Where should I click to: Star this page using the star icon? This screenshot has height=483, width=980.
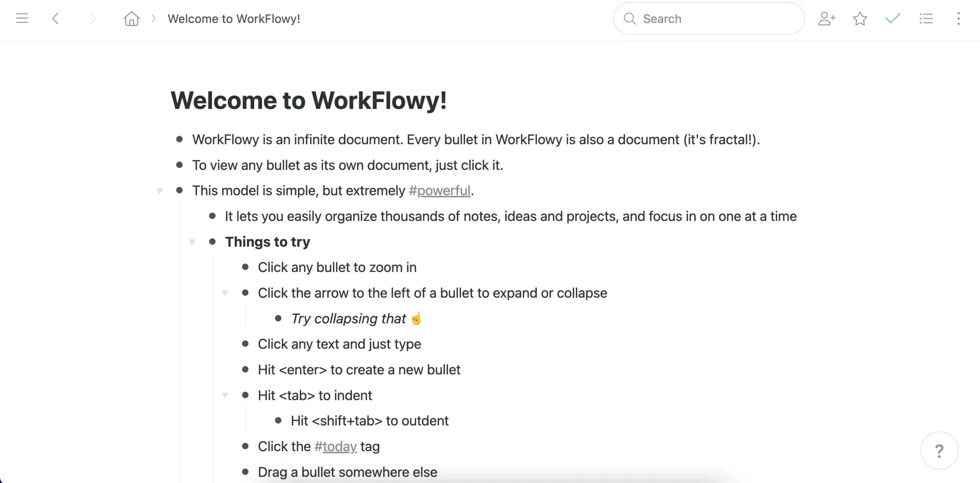click(x=860, y=18)
